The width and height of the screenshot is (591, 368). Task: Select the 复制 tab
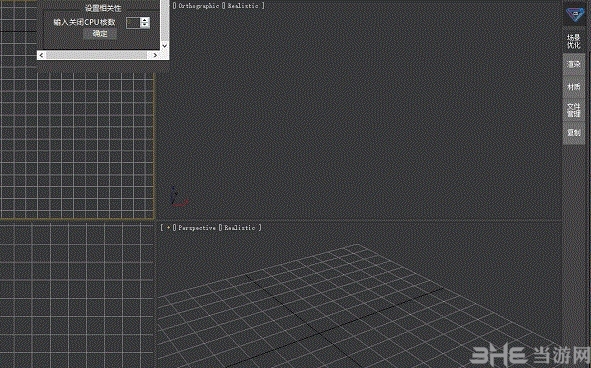tap(574, 133)
